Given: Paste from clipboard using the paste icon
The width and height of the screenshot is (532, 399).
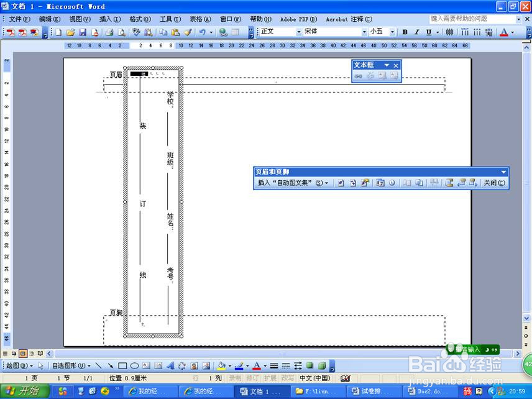Looking at the screenshot, I should click(x=175, y=32).
